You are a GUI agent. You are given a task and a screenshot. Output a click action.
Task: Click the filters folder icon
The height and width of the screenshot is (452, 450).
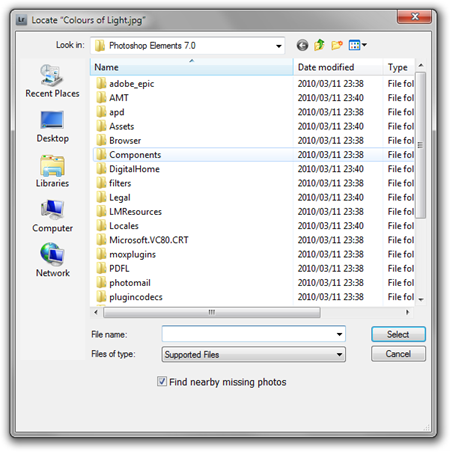[x=101, y=183]
